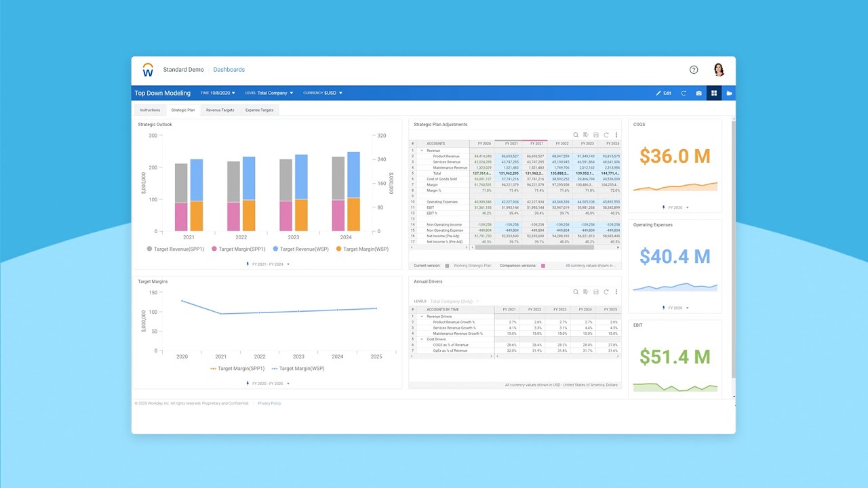Screen dimensions: 868x488
Task: Click the Workday logo
Action: click(148, 70)
